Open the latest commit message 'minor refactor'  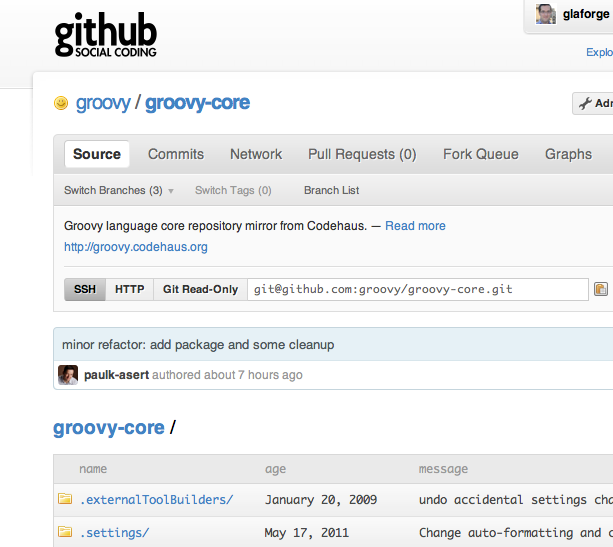[198, 345]
